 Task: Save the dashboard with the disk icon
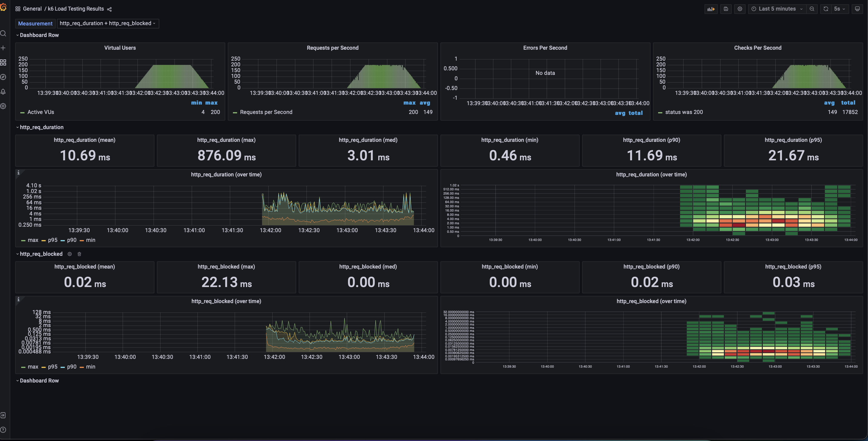[726, 9]
